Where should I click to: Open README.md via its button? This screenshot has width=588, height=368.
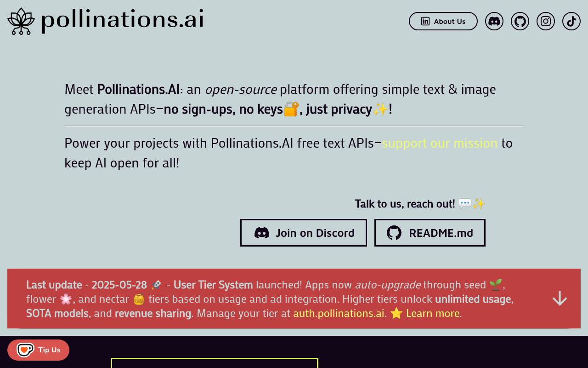coord(430,232)
